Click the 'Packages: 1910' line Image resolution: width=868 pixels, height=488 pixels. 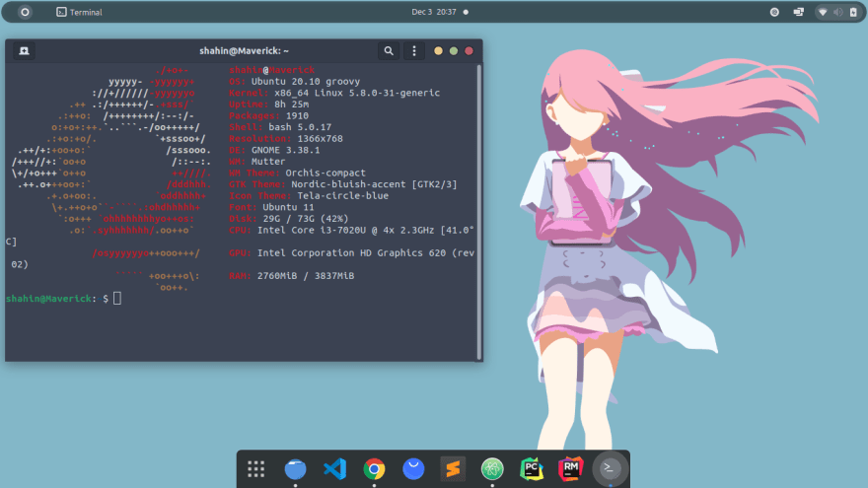269,116
